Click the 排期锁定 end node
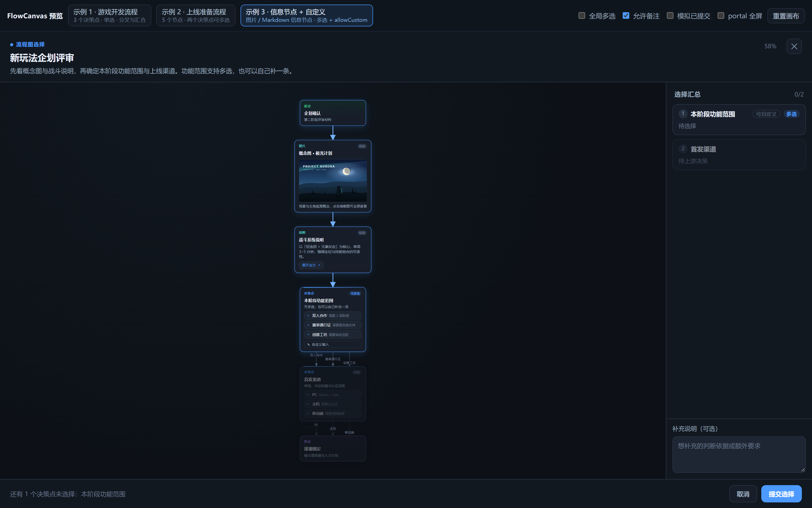 (332, 449)
